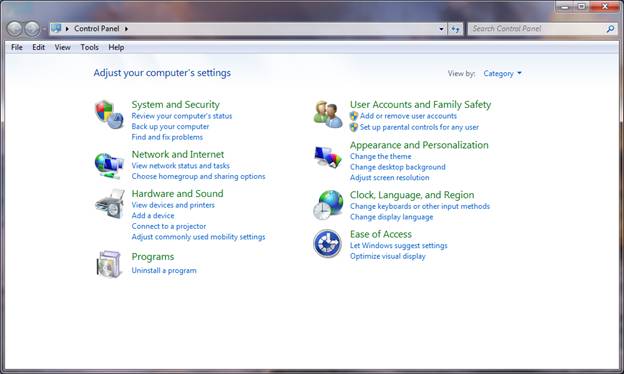Click the shield beside Set up parental controls
Viewport: 624px width, 374px height.
point(354,127)
